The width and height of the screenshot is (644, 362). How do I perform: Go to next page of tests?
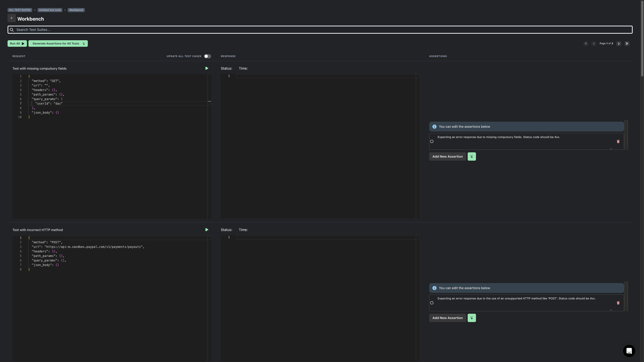point(619,44)
